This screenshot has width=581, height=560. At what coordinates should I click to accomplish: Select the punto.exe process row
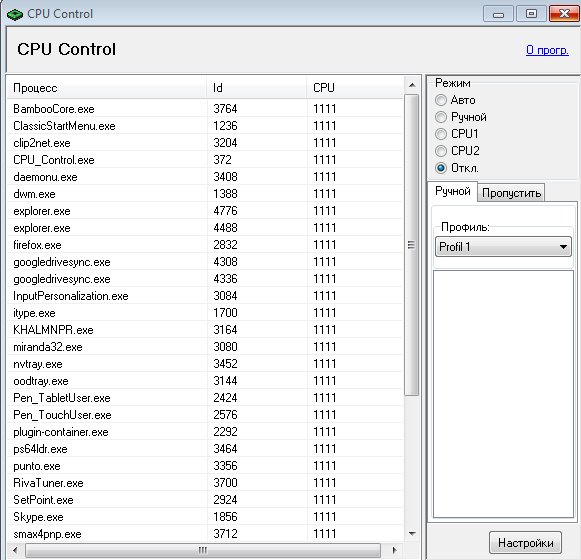pyautogui.click(x=205, y=466)
